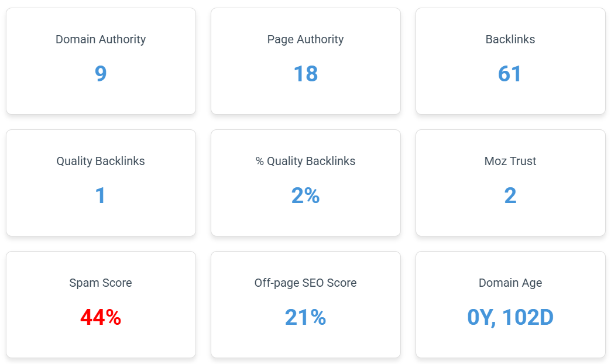Click the Moz Trust label
Screen dimensions: 611x364
pyautogui.click(x=510, y=161)
